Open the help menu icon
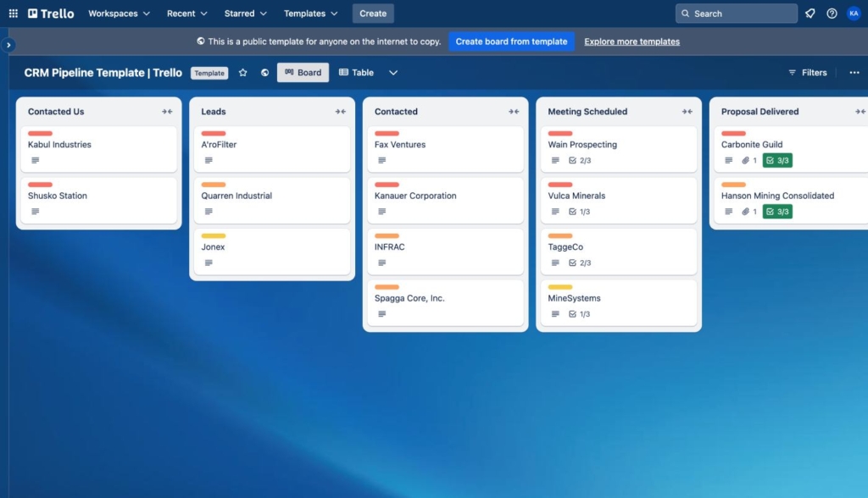 [832, 13]
